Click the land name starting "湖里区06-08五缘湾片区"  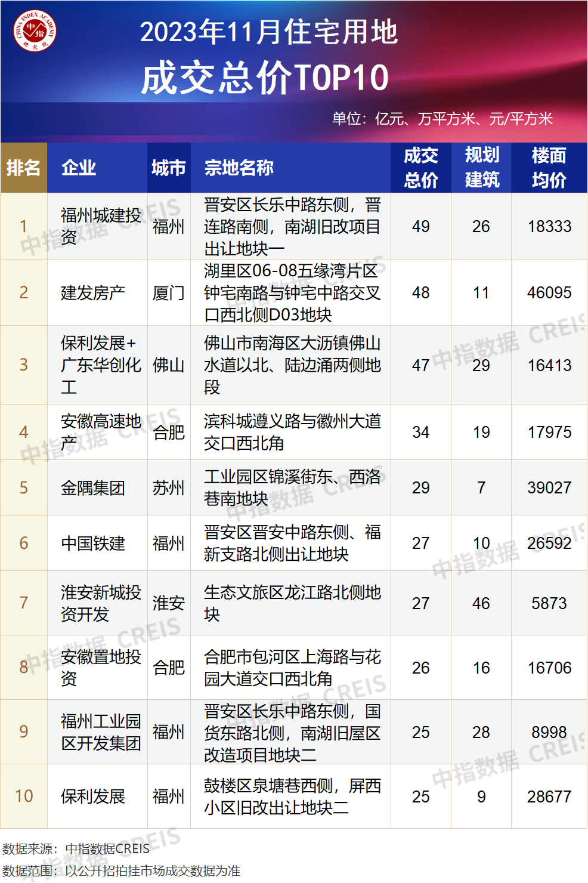coord(292,292)
